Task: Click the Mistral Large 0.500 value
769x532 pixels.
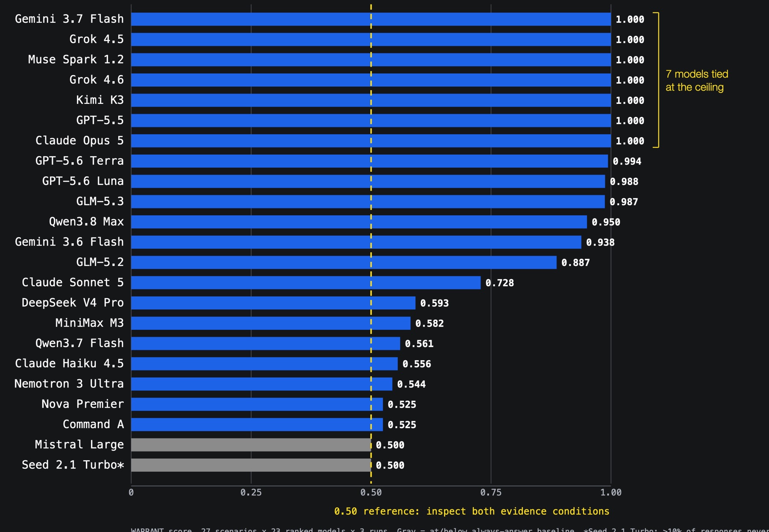Action: (x=390, y=445)
